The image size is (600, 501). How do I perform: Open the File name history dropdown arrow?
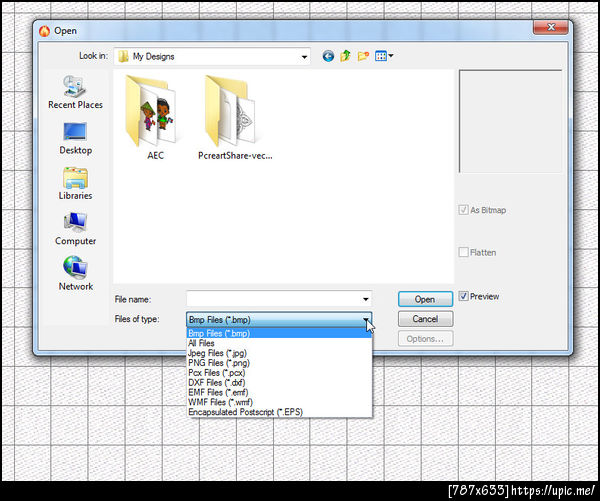click(x=365, y=299)
